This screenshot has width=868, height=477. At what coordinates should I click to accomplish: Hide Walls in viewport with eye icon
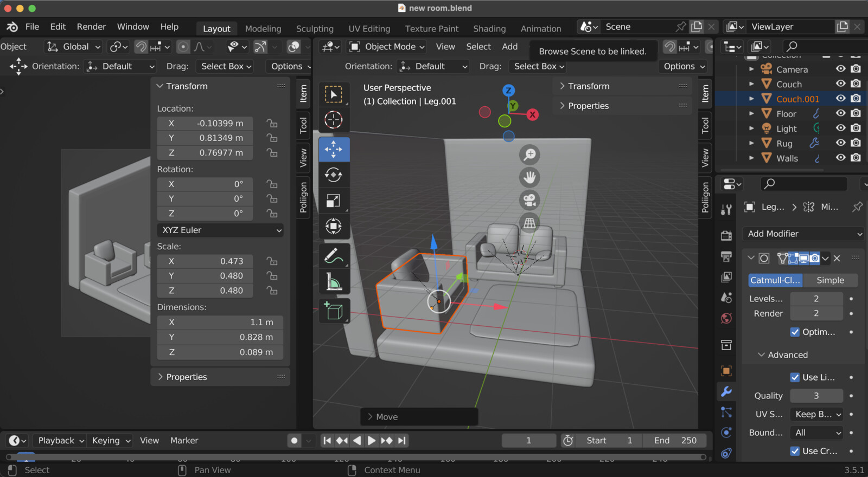click(x=840, y=158)
